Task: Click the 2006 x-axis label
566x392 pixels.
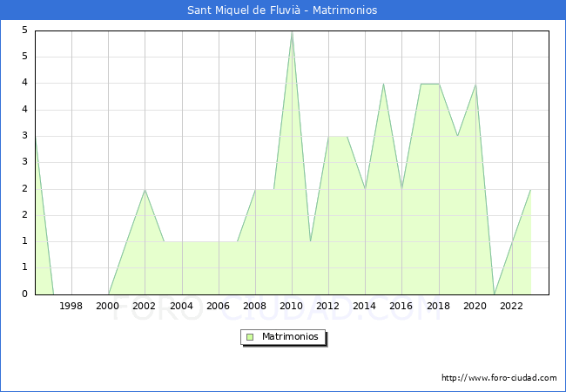Action: (218, 306)
